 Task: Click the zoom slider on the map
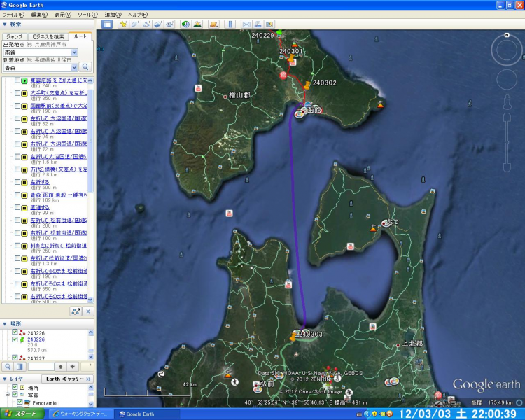point(507,142)
